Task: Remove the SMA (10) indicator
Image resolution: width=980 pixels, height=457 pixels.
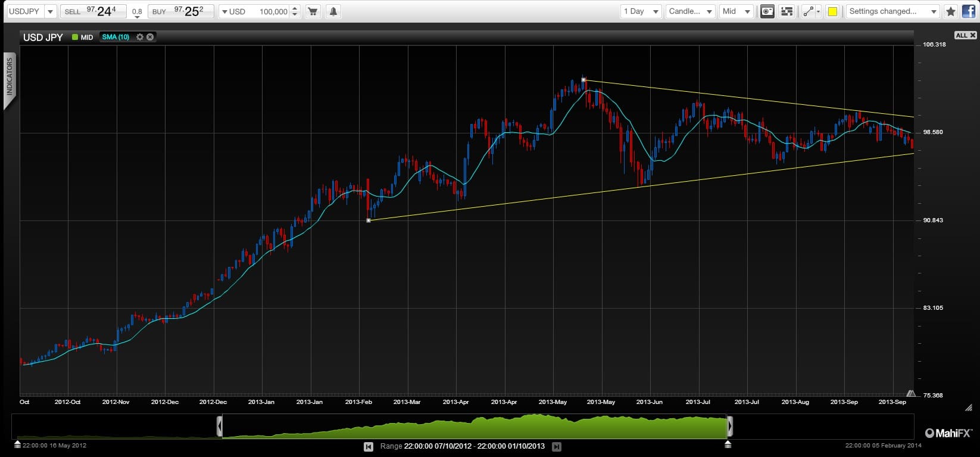Action: pos(150,37)
